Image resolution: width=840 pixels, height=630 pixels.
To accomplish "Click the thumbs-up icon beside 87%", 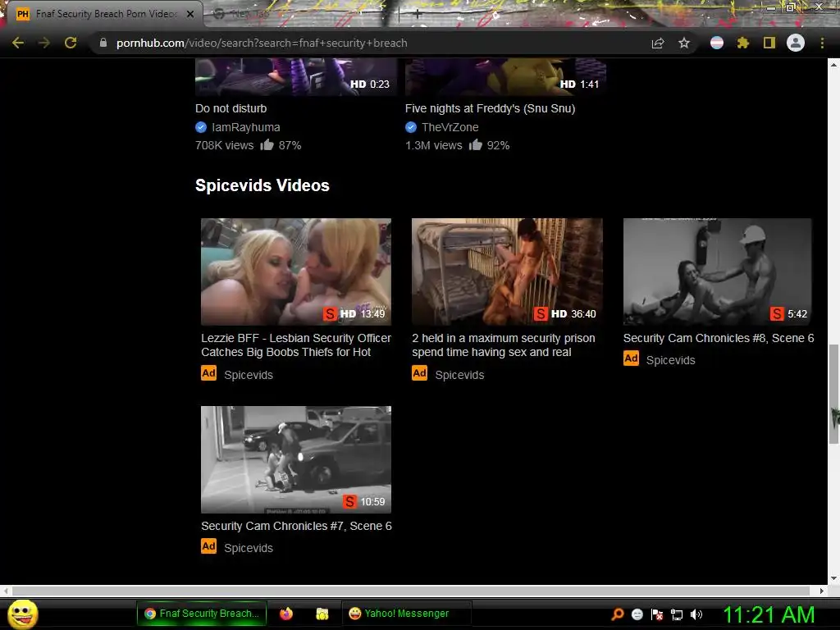I will click(267, 144).
